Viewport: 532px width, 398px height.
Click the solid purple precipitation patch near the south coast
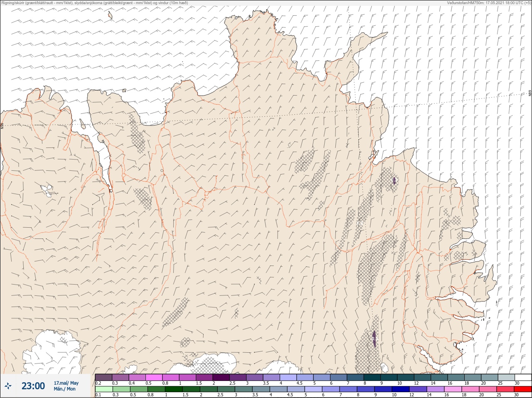point(374,338)
